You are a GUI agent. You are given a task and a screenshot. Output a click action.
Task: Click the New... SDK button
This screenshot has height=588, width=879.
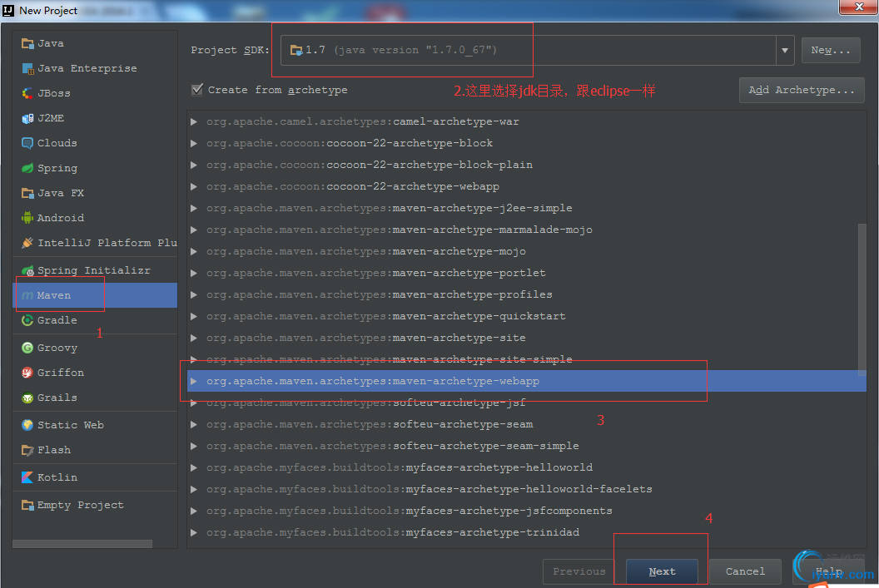(830, 51)
